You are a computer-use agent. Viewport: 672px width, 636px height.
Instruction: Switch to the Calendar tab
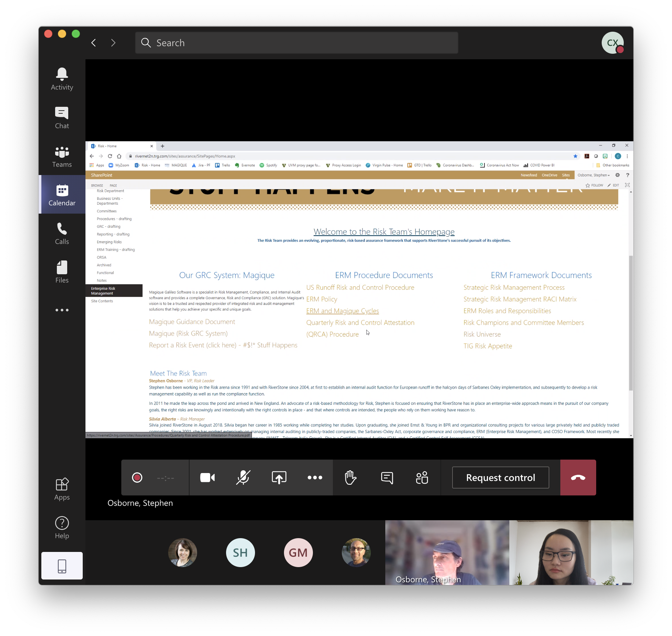[62, 195]
